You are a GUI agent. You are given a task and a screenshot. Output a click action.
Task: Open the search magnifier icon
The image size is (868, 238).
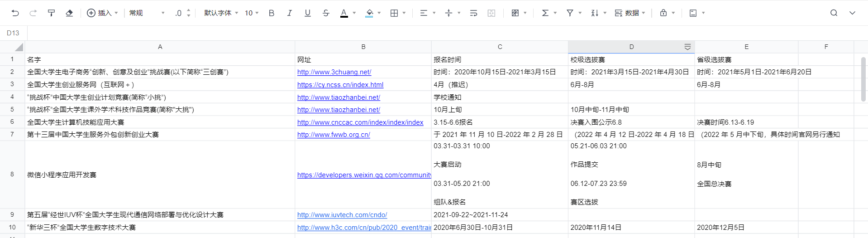[834, 13]
